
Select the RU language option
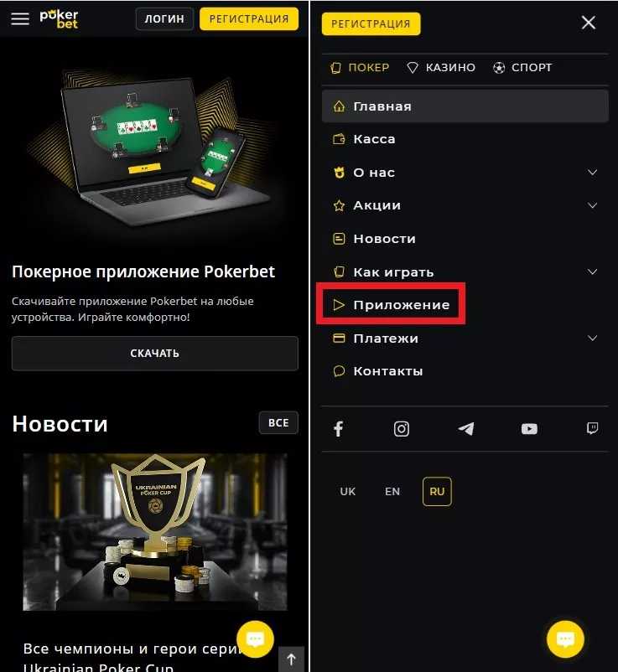pos(437,492)
